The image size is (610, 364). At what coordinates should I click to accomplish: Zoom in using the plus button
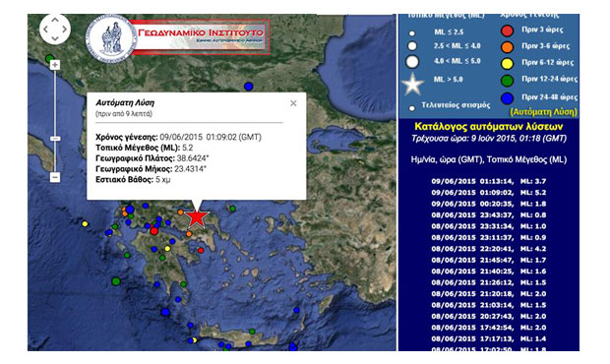click(x=55, y=65)
